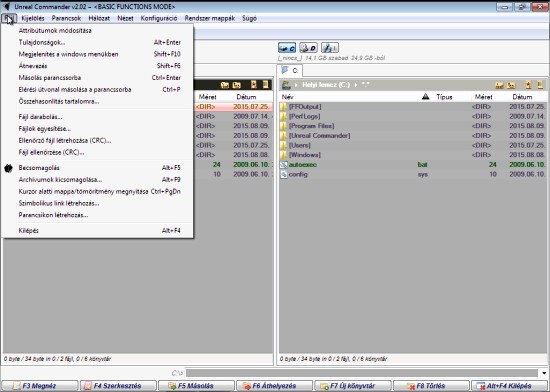This screenshot has height=392, width=550.
Task: Click the F3 Megnéz button
Action: pos(40,386)
